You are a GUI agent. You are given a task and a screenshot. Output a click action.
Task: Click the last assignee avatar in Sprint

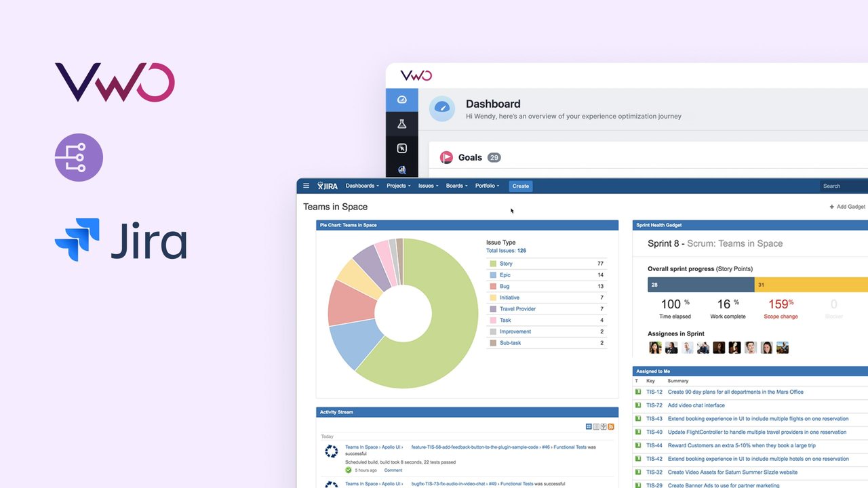783,348
